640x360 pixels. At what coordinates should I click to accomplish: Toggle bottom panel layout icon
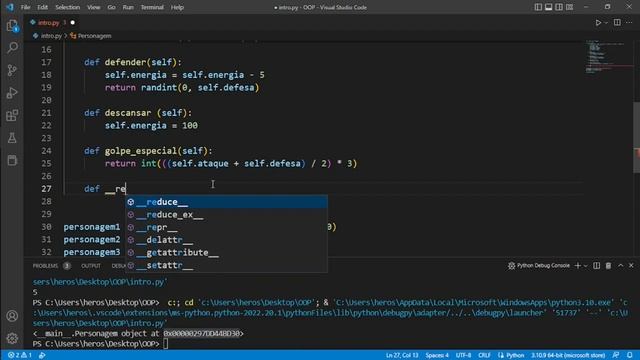[x=549, y=7]
